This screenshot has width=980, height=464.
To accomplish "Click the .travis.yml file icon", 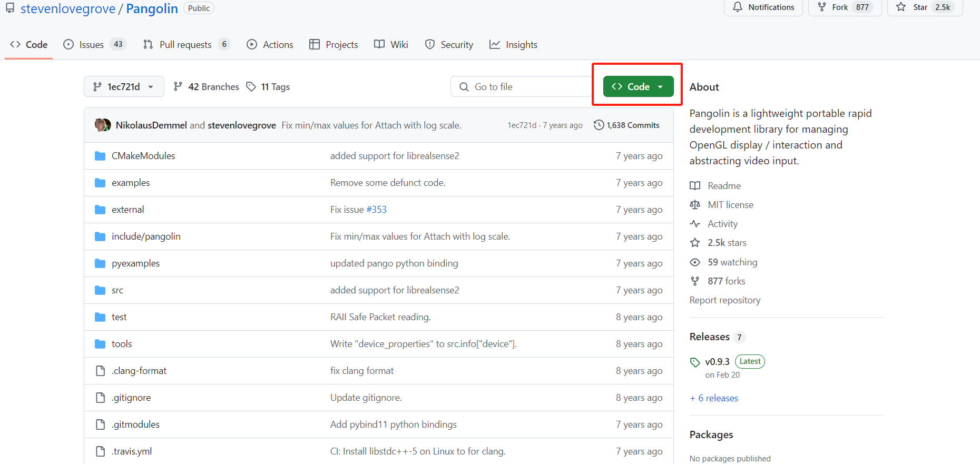I will pyautogui.click(x=100, y=451).
